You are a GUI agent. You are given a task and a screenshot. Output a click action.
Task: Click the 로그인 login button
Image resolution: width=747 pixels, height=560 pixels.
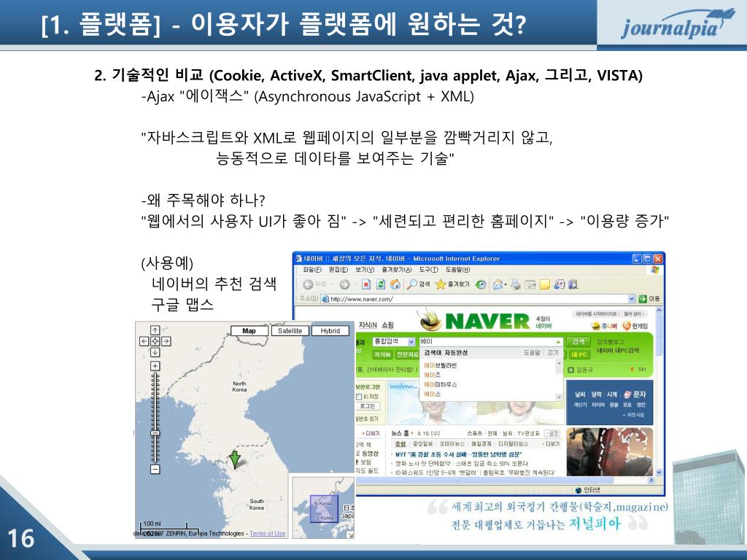point(368,406)
